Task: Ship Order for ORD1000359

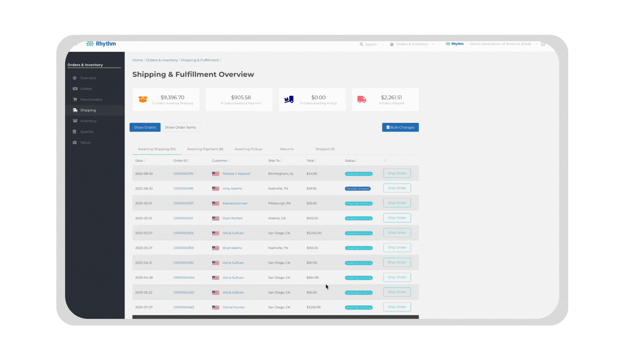Action: (x=397, y=247)
